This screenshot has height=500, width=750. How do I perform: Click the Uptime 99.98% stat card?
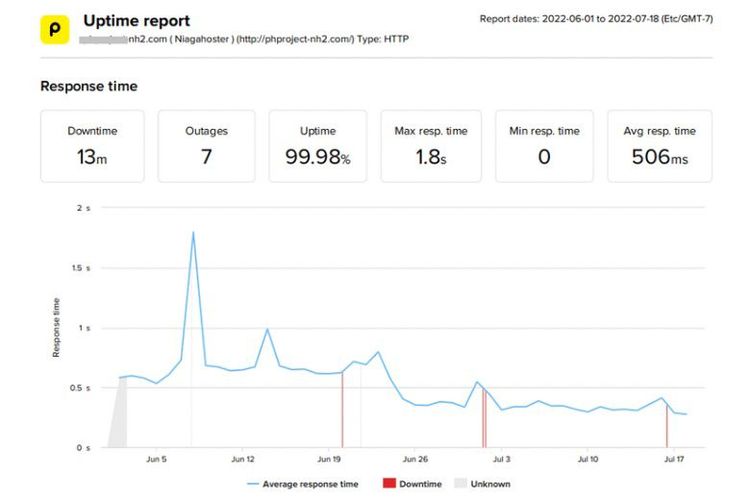pos(318,146)
